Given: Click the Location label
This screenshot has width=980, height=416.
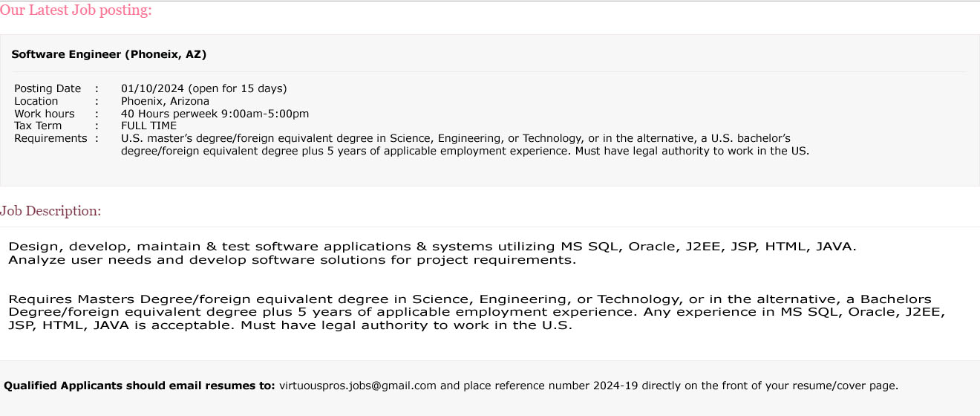Looking at the screenshot, I should [x=36, y=101].
